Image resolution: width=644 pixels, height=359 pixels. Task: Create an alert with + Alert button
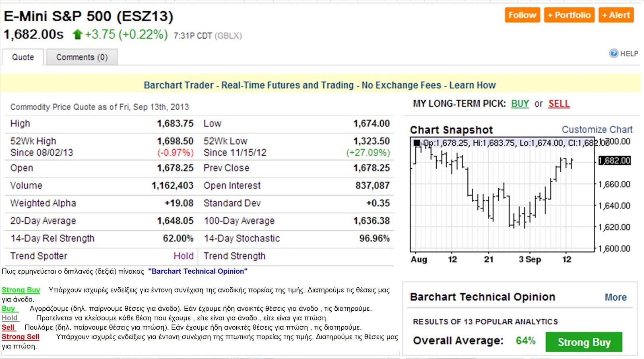[x=616, y=15]
